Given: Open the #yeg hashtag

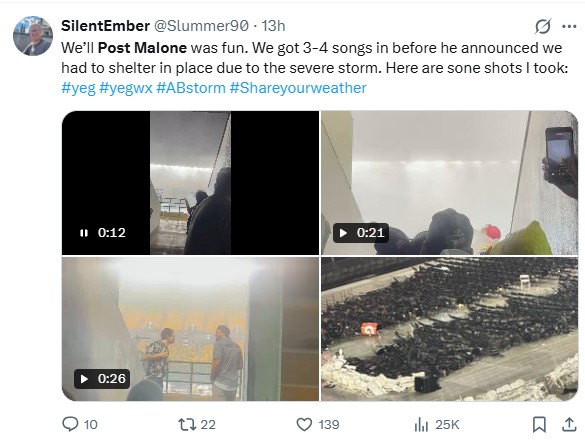Looking at the screenshot, I should (78, 88).
